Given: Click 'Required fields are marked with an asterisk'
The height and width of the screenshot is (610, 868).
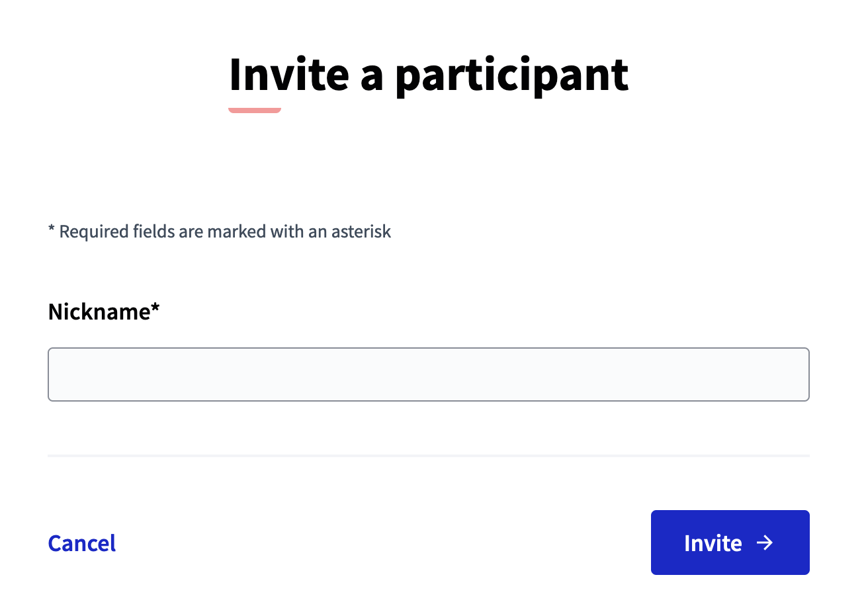Looking at the screenshot, I should 219,232.
